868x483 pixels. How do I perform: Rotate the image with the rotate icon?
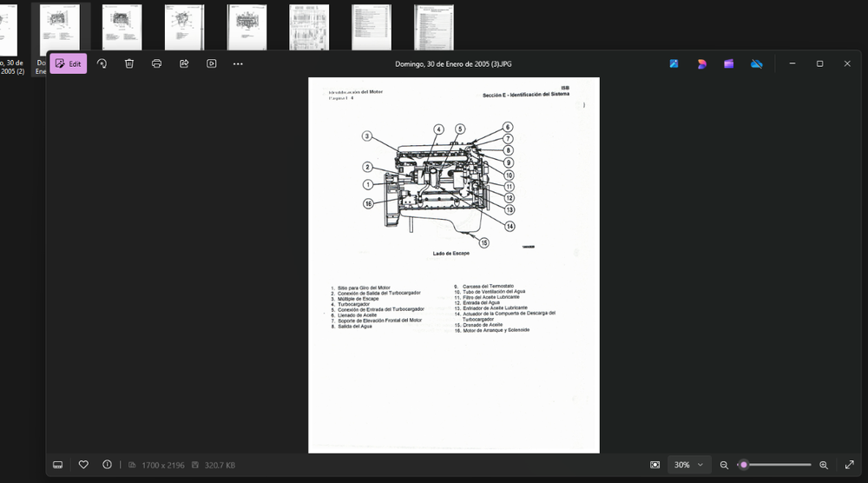coord(102,63)
